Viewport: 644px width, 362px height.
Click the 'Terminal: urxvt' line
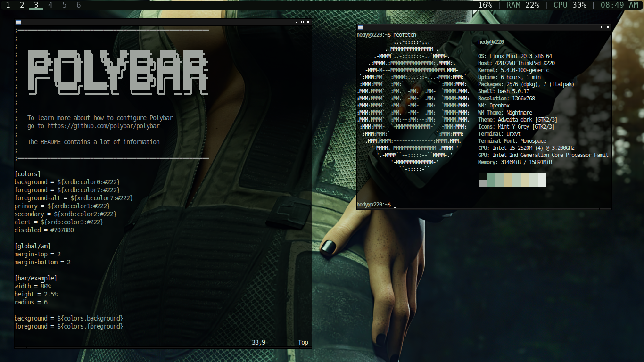[499, 134]
